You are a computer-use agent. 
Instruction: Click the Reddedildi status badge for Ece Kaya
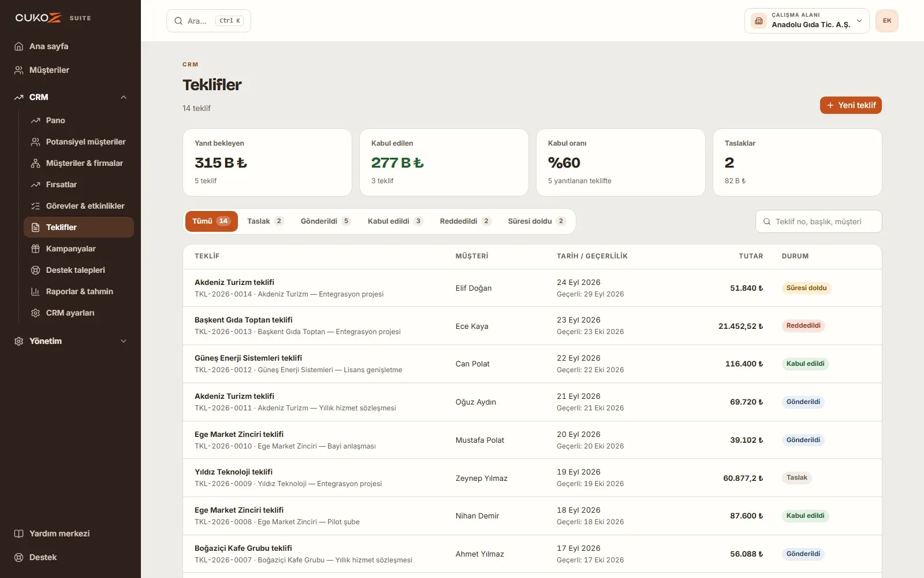[803, 326]
